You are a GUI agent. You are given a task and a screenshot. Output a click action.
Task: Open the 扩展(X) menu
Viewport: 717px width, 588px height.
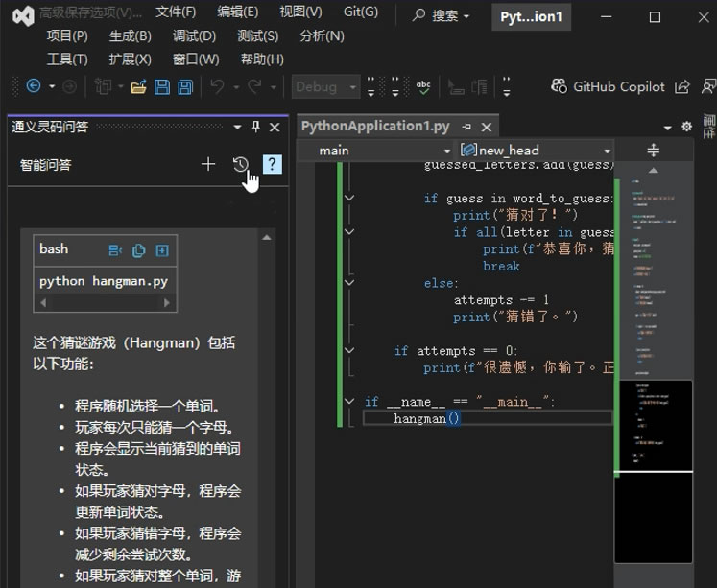[130, 59]
